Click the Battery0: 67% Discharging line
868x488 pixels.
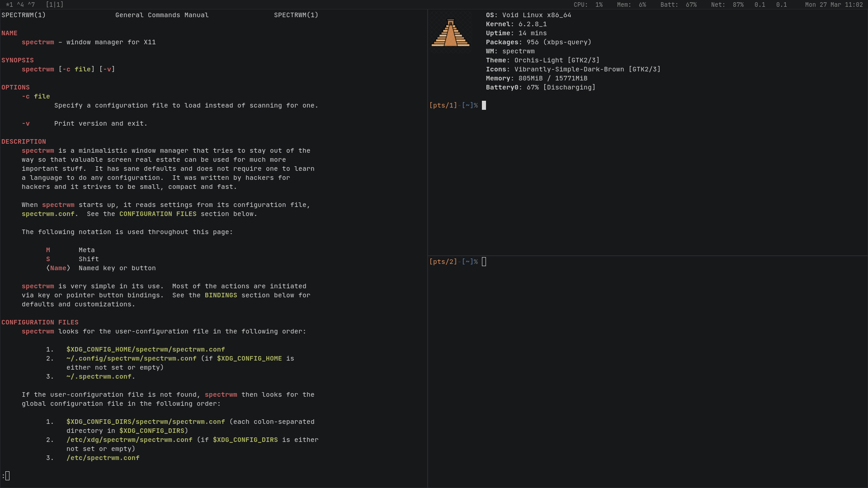coord(541,87)
